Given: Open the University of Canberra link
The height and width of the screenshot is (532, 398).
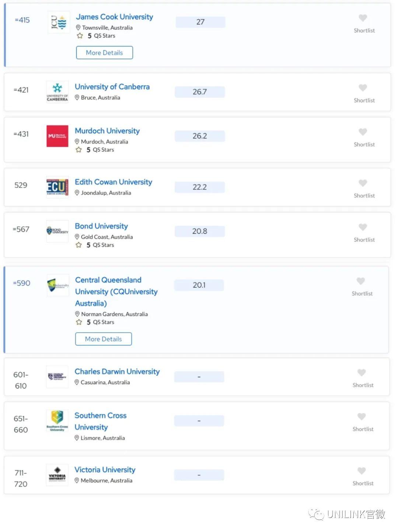Looking at the screenshot, I should [112, 87].
